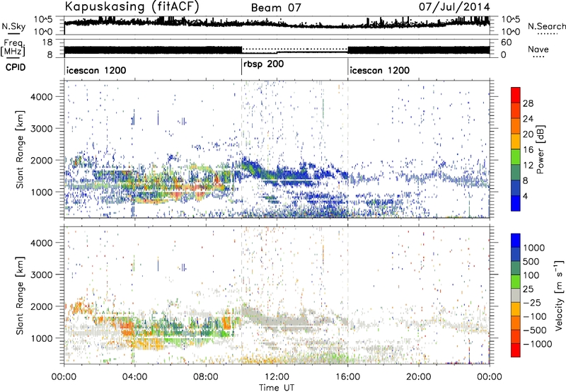Viewport: 566px width, 392px height.
Task: Click the "24" value on the Power scale
Action: click(528, 119)
